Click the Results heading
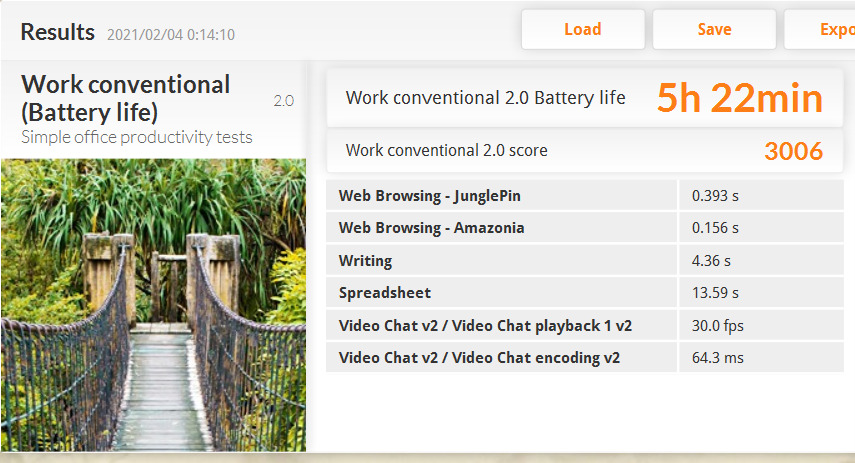The image size is (855, 463). (57, 32)
